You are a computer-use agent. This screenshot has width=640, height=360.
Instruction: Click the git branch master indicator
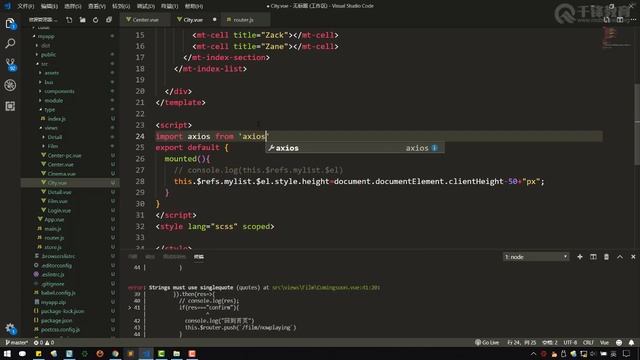16,342
